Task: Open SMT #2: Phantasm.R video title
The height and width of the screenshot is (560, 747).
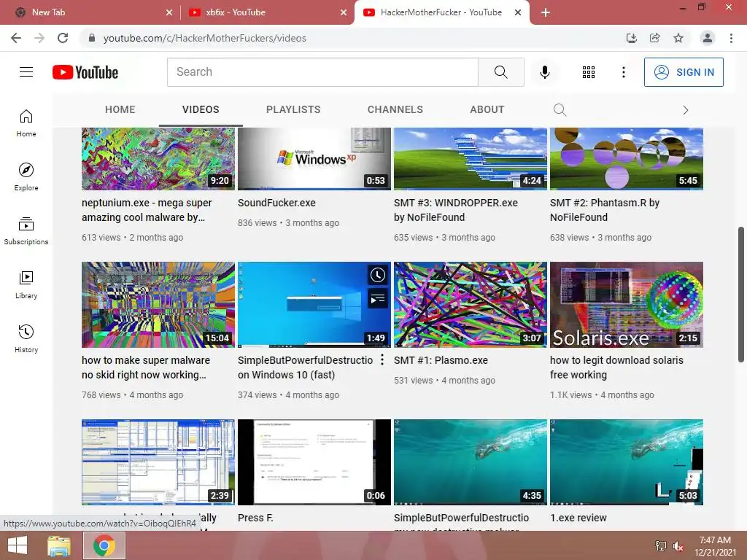Action: 605,210
